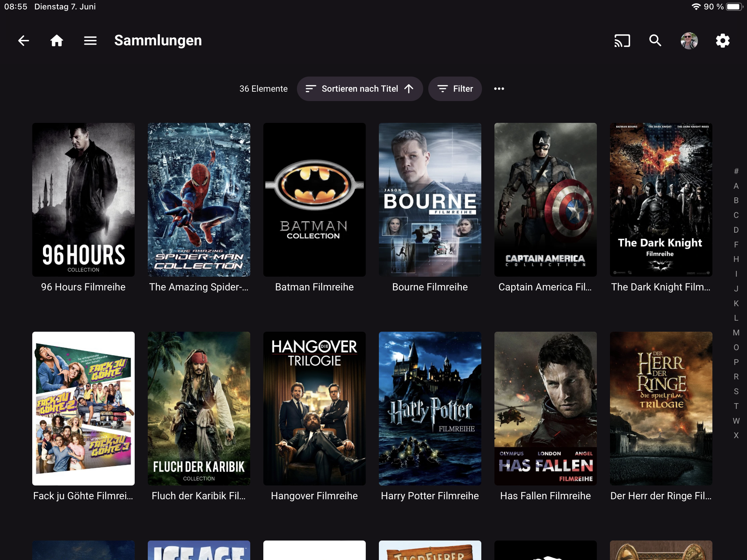Open the hamburger navigation menu
Viewport: 747px width, 560px height.
(x=90, y=41)
